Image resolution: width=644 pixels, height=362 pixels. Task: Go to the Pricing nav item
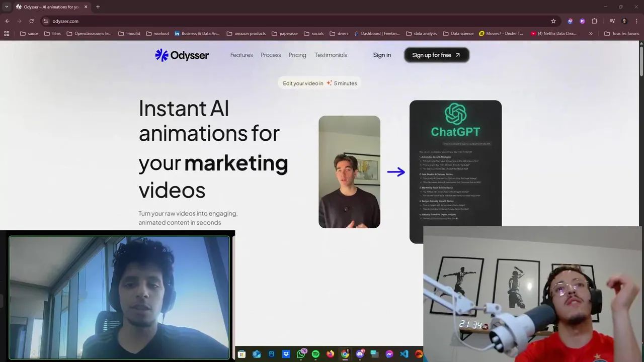click(297, 55)
